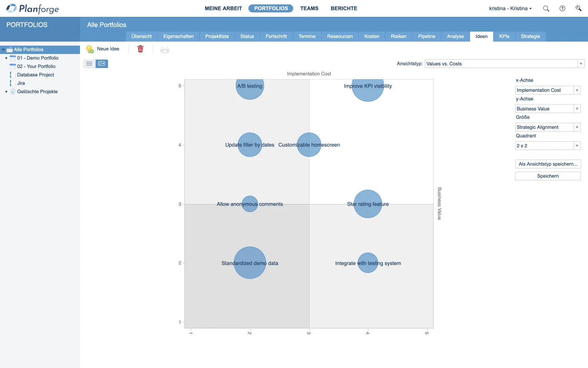Screen dimensions: 588x368
Task: Open the Ansichtstyp dropdown
Action: pos(581,63)
